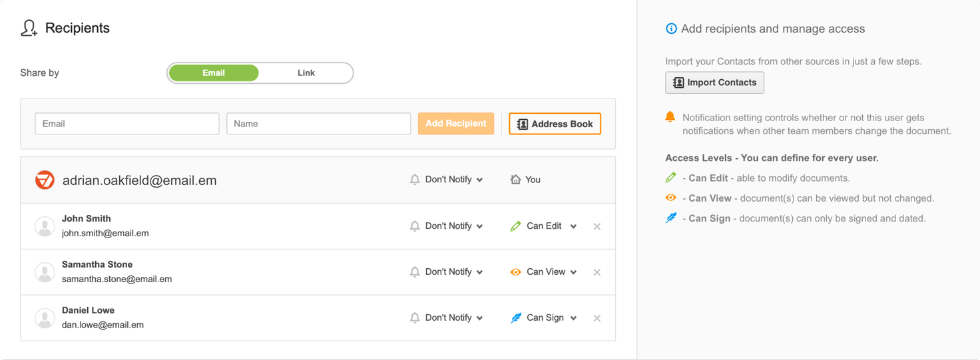The height and width of the screenshot is (360, 980).
Task: Click the bell icon in John Smith's row
Action: point(415,226)
